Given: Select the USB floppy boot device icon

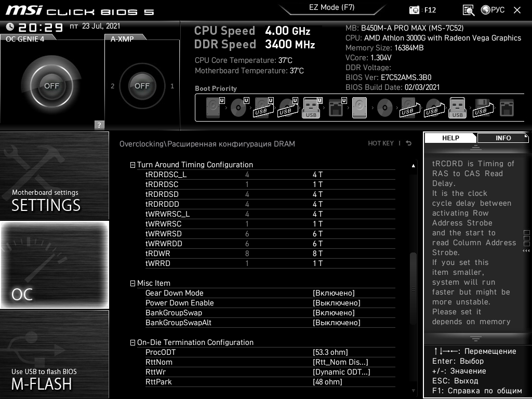Looking at the screenshot, I should (x=483, y=108).
